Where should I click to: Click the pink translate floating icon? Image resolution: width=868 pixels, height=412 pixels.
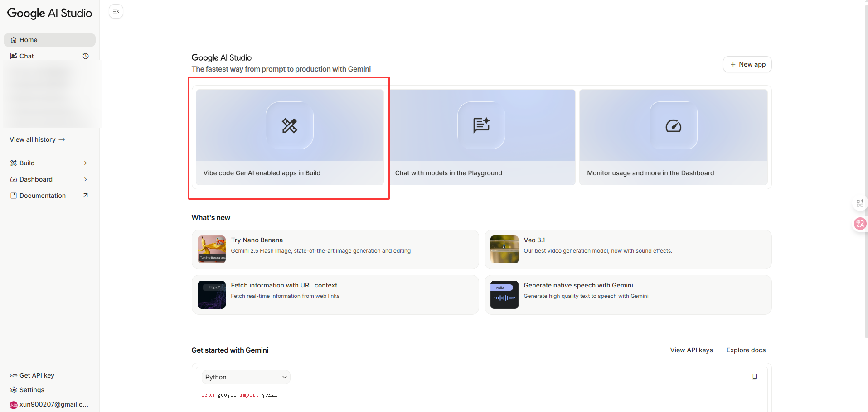pos(860,224)
